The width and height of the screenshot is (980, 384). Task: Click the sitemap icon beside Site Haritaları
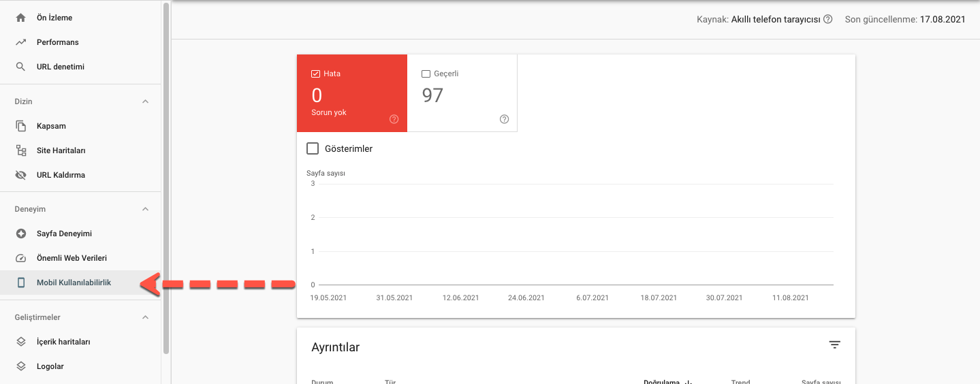20,150
